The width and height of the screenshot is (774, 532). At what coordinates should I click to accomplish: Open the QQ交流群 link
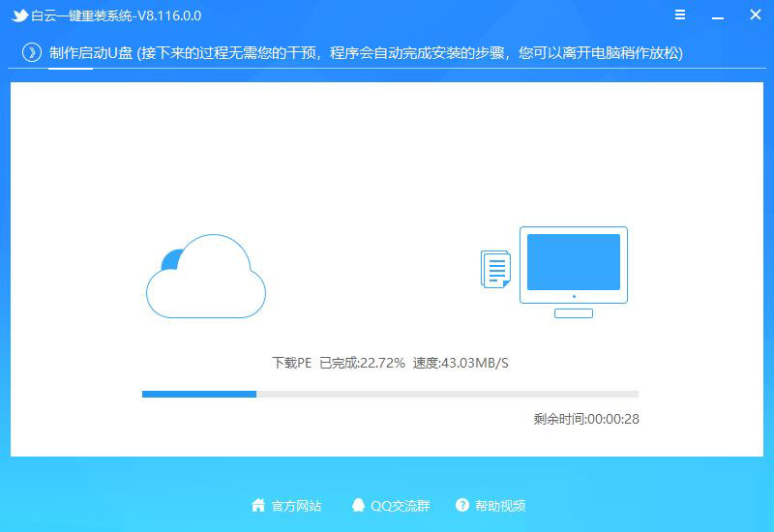click(401, 506)
